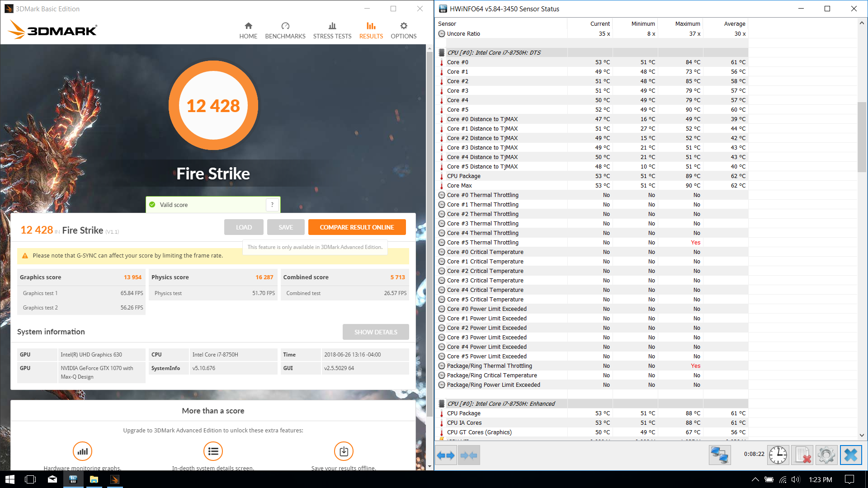
Task: Click HWiNFO clock reset timer icon
Action: pos(778,455)
